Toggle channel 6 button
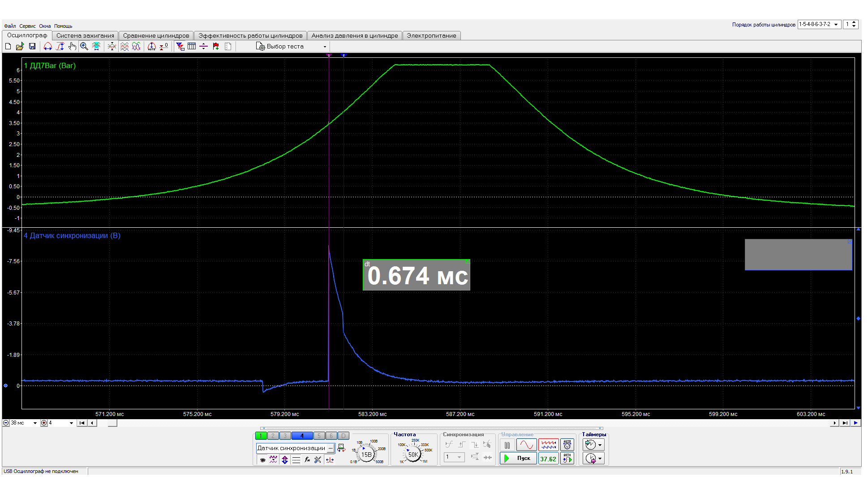 pyautogui.click(x=331, y=436)
